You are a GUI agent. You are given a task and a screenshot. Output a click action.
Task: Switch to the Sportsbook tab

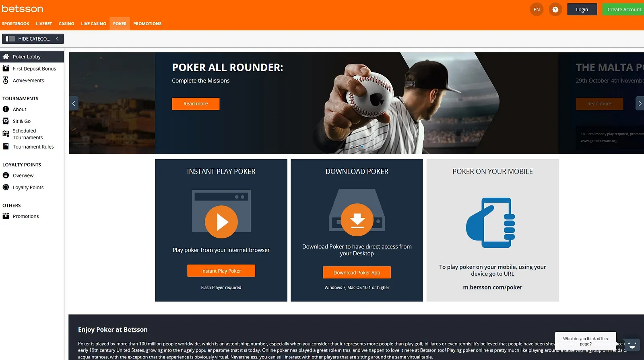click(16, 24)
